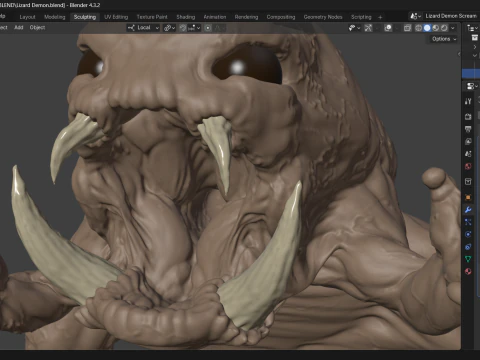Open the Material properties tab

point(468,271)
